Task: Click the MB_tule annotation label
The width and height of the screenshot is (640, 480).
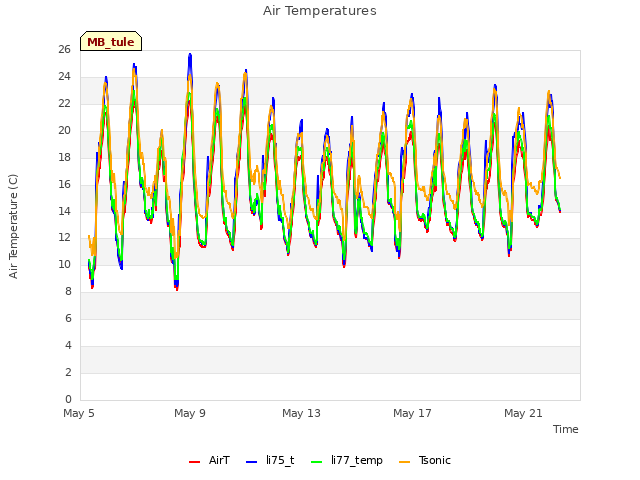Action: pyautogui.click(x=111, y=41)
